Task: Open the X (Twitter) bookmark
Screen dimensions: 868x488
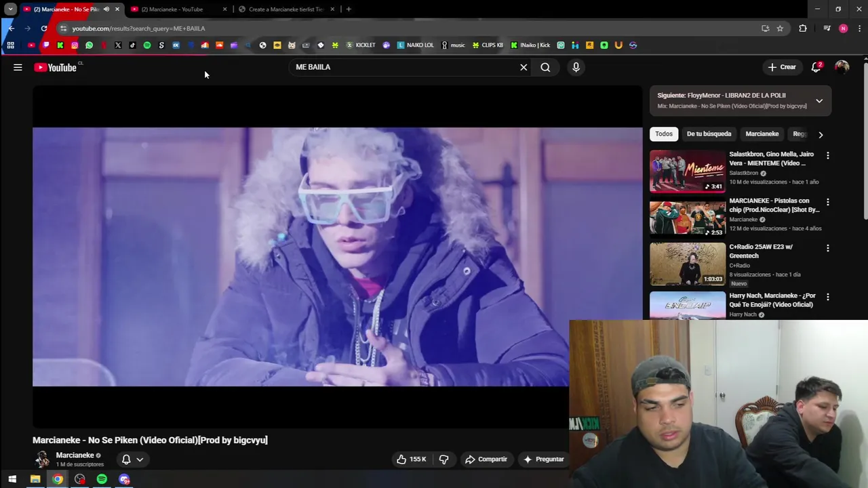Action: [x=118, y=45]
